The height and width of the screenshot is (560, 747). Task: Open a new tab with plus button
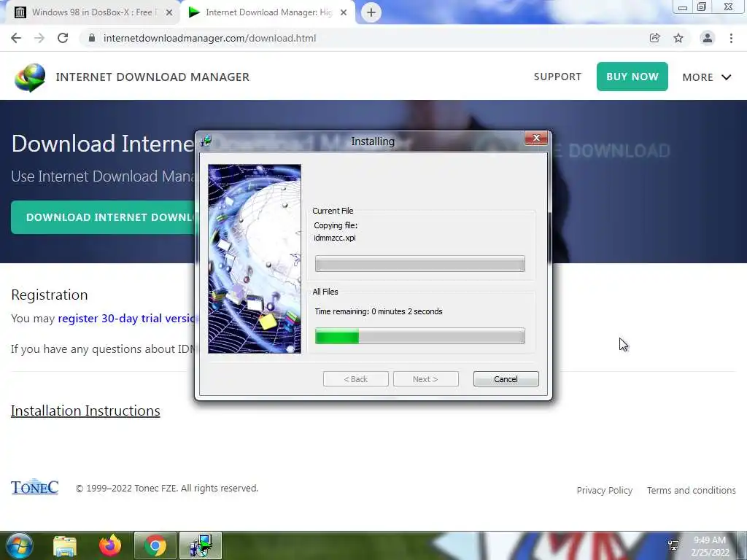tap(371, 12)
